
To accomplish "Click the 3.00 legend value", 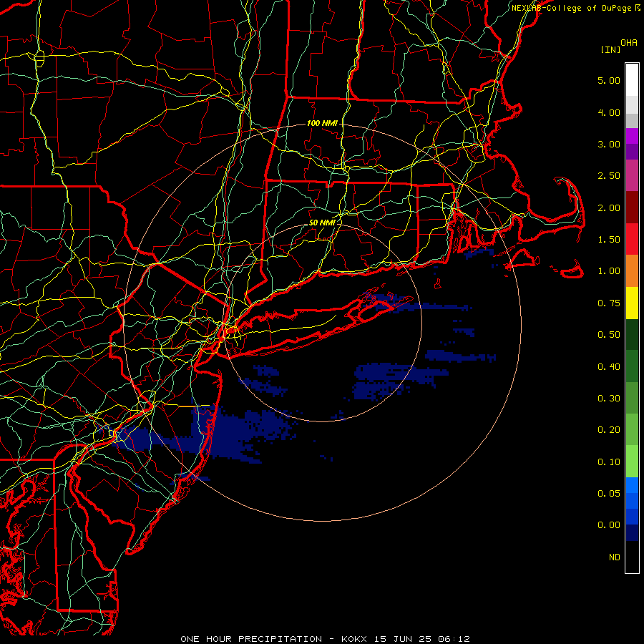I will (609, 144).
